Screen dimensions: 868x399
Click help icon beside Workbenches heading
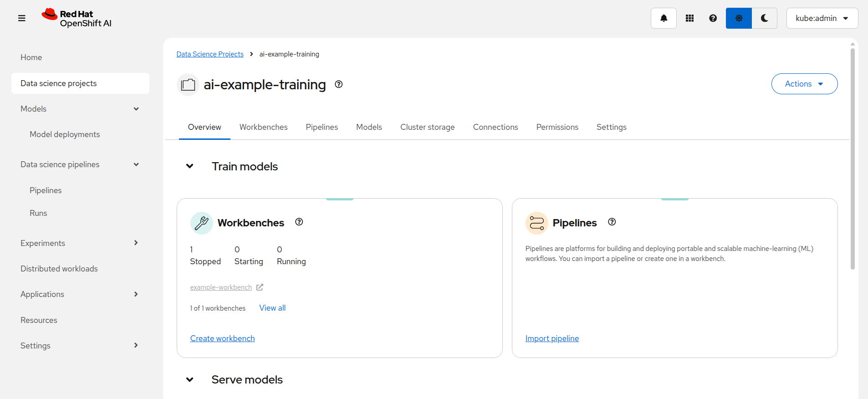[299, 222]
